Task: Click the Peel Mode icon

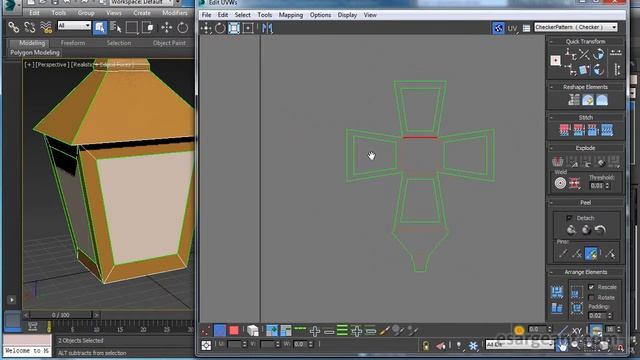Action: click(x=586, y=230)
